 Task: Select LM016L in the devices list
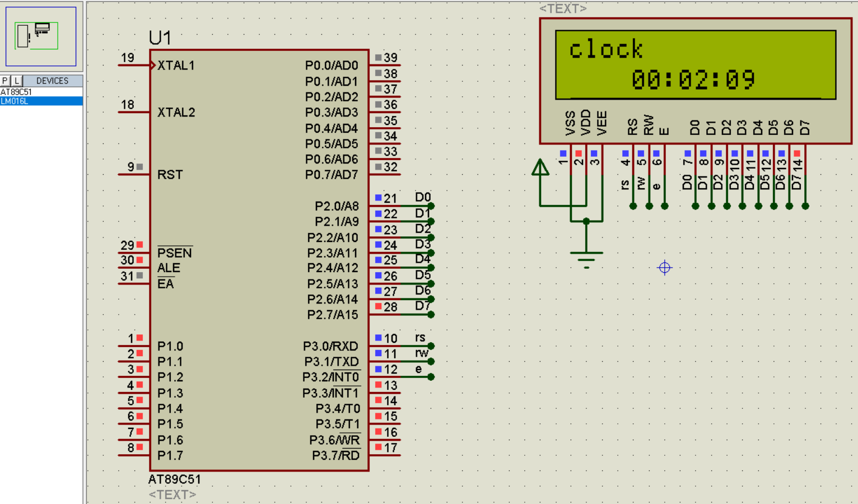[x=15, y=101]
